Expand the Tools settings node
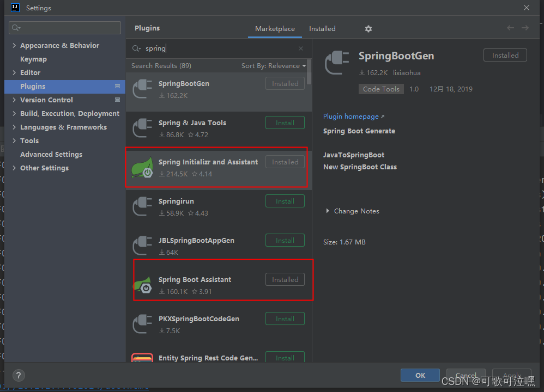Screen dimensions: 544x392 (x=14, y=140)
